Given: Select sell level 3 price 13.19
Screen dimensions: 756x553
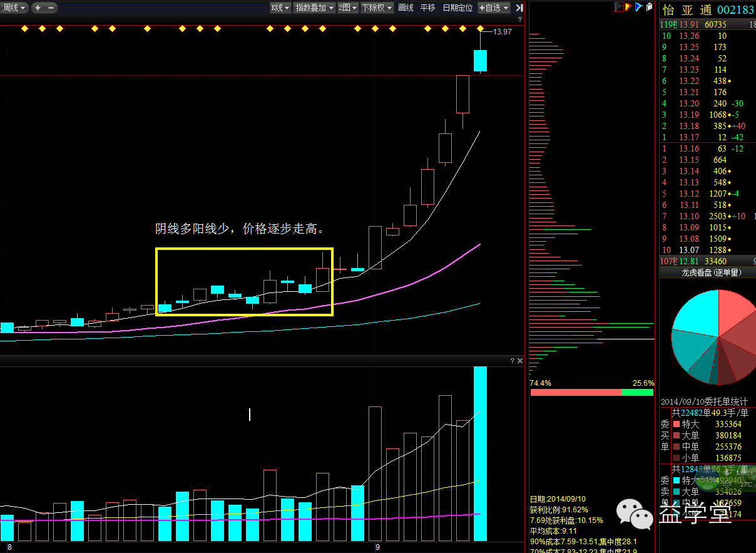Looking at the screenshot, I should [x=689, y=115].
